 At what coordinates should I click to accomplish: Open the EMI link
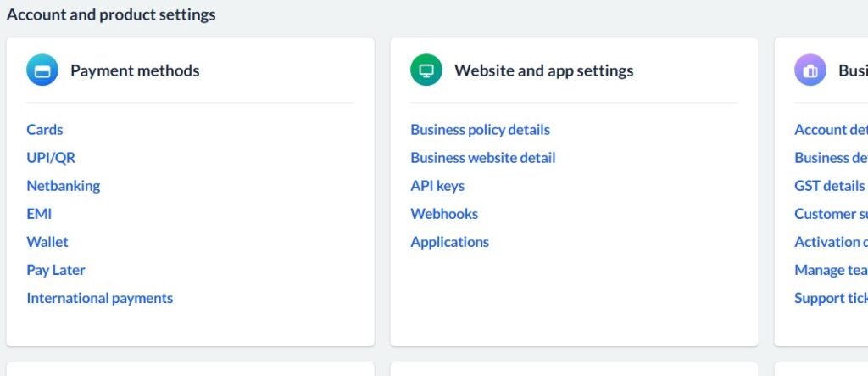(x=39, y=214)
